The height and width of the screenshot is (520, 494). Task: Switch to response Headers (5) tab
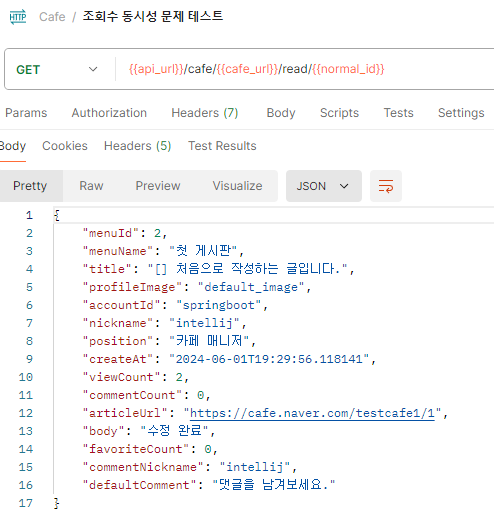point(137,146)
